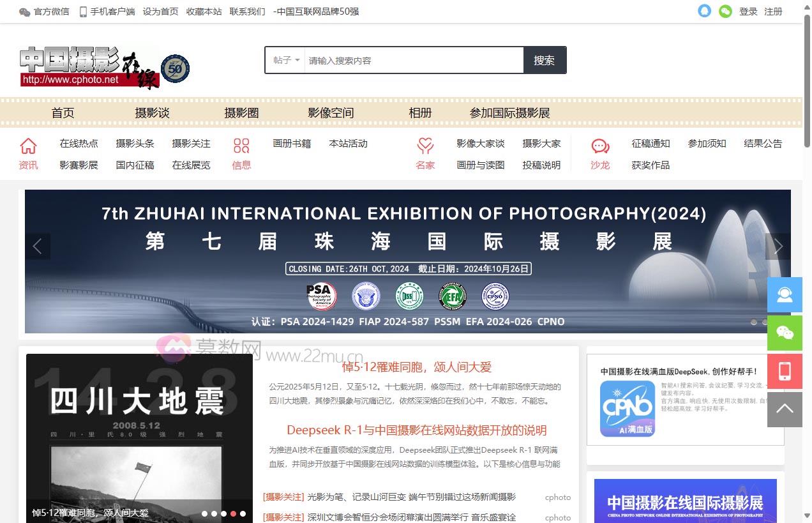Click the 手机客户端 phone icon
812x523 pixels.
coord(82,11)
